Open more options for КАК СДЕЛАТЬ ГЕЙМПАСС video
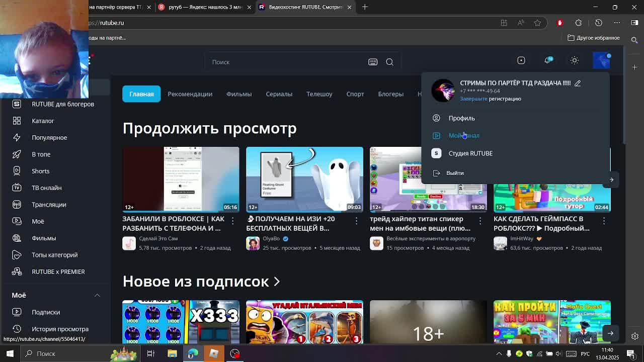 (604, 221)
